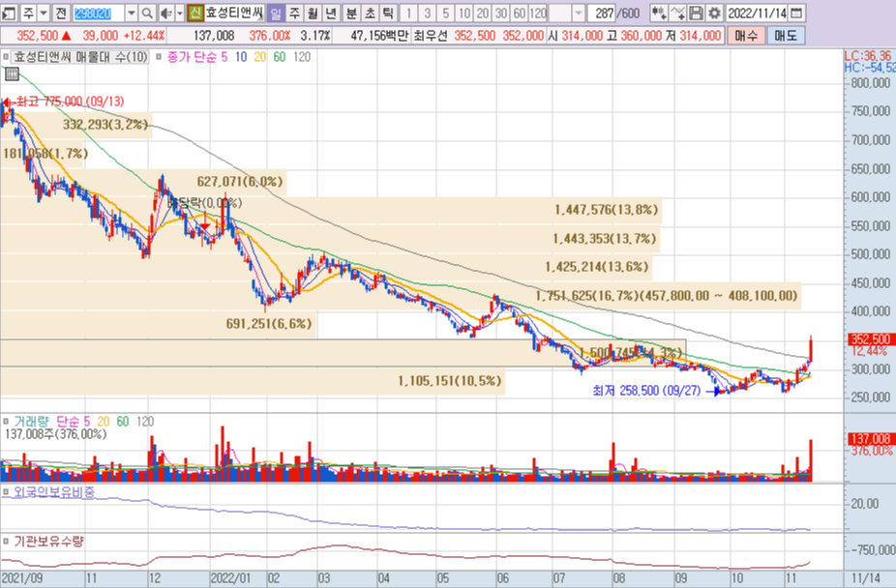
Task: Click the red 352,500 price tag on axis
Action: [x=870, y=339]
